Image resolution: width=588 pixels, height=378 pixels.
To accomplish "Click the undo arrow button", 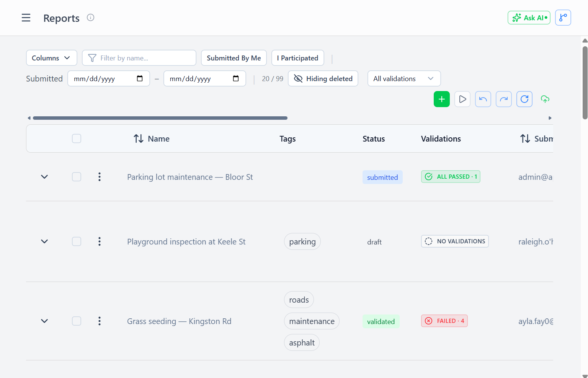I will tap(483, 99).
